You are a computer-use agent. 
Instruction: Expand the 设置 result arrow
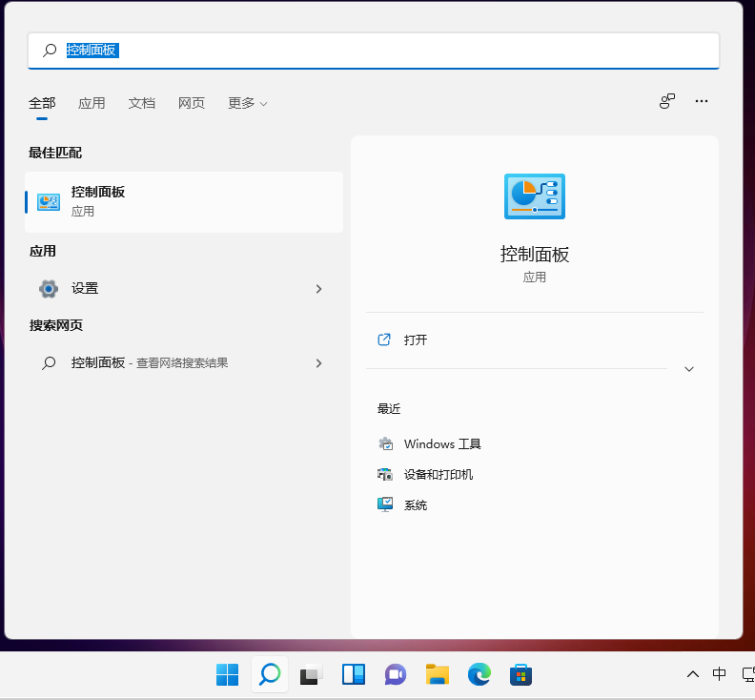(x=318, y=289)
